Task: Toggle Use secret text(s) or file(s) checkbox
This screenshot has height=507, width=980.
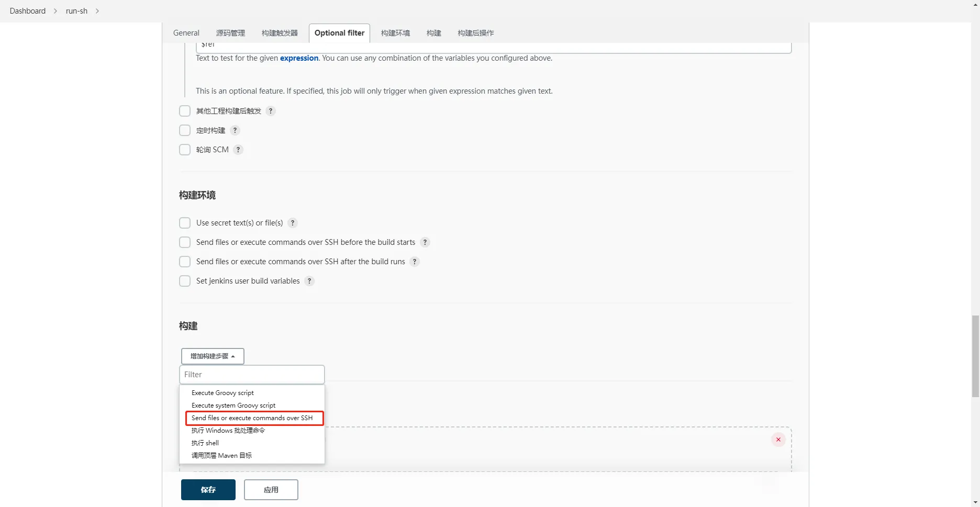Action: pos(185,223)
